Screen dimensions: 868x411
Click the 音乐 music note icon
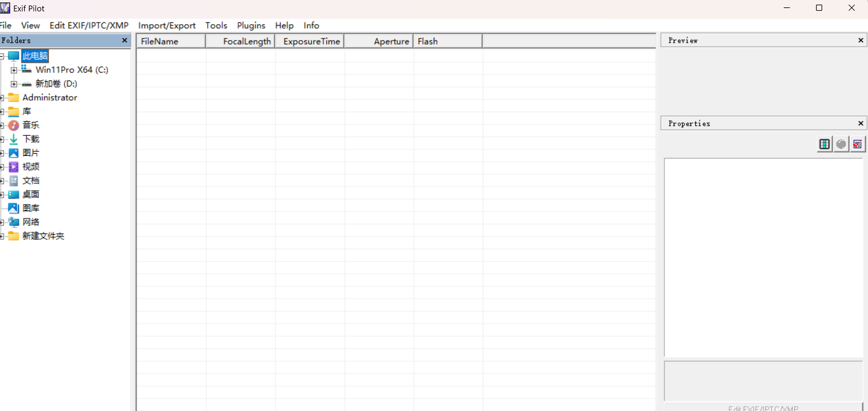pyautogui.click(x=14, y=126)
